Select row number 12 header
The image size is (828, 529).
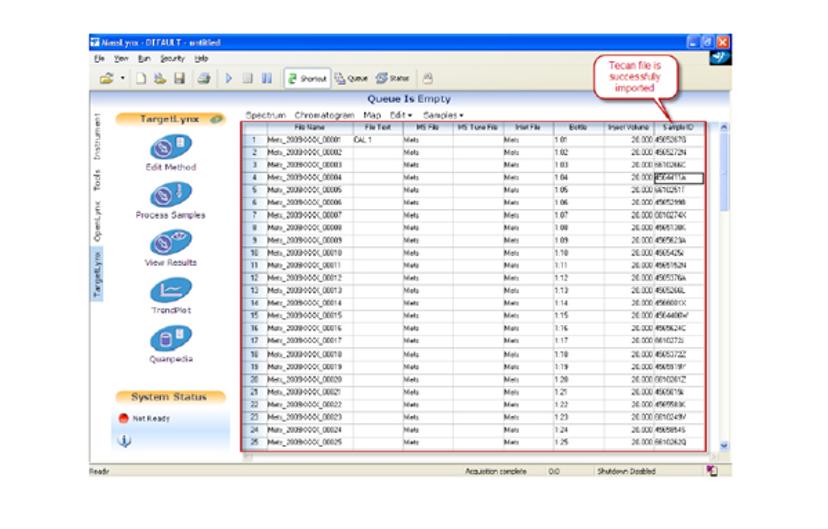(255, 278)
